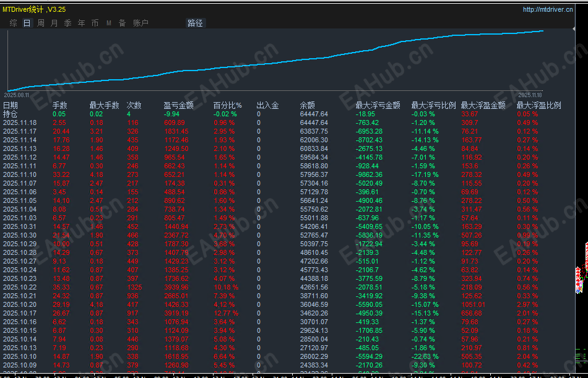The width and height of the screenshot is (588, 378).
Task: Click the 路径 path button
Action: coord(196,24)
